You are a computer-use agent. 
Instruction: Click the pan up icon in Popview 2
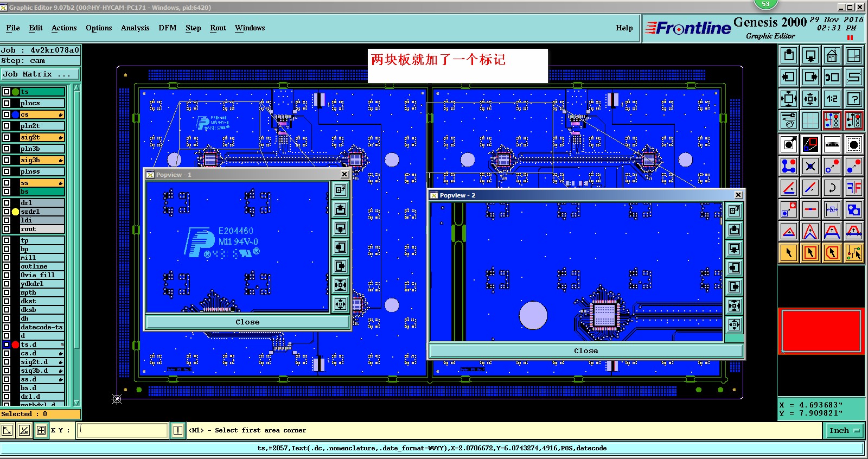tap(734, 229)
